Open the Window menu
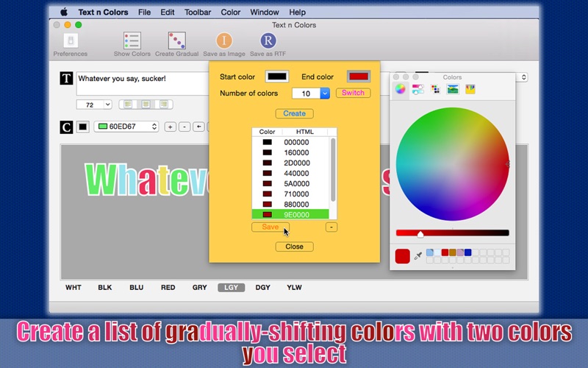This screenshot has height=368, width=588. [265, 12]
